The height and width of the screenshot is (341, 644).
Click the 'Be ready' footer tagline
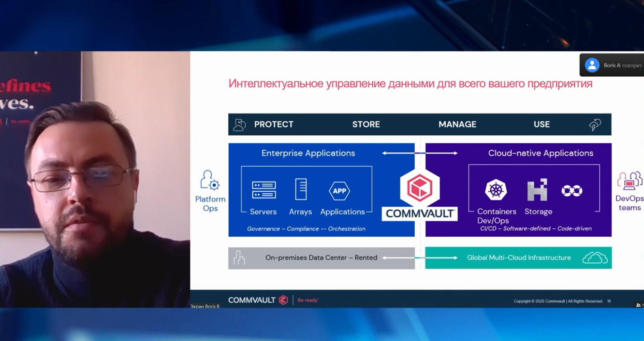click(x=307, y=300)
